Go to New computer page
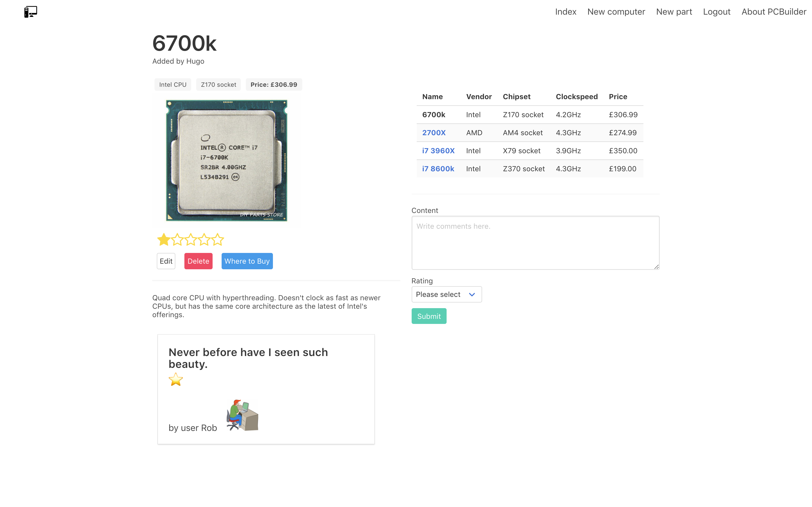812x507 pixels. 616,12
